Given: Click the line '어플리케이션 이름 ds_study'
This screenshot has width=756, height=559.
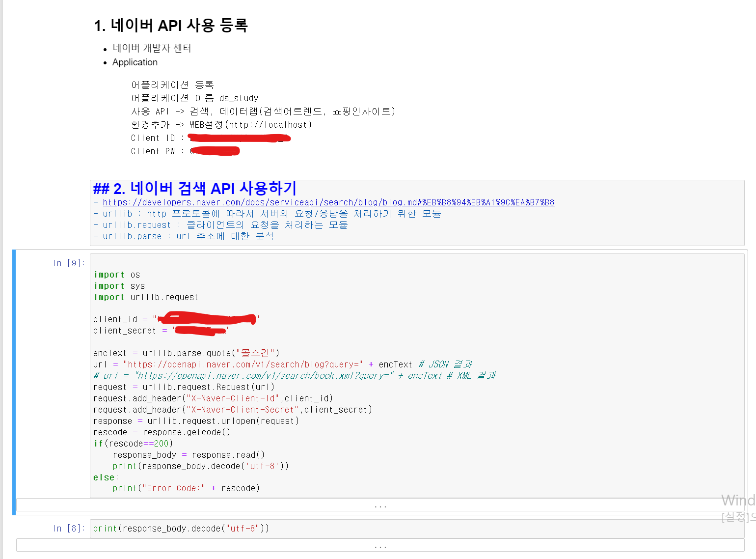Looking at the screenshot, I should (x=194, y=98).
